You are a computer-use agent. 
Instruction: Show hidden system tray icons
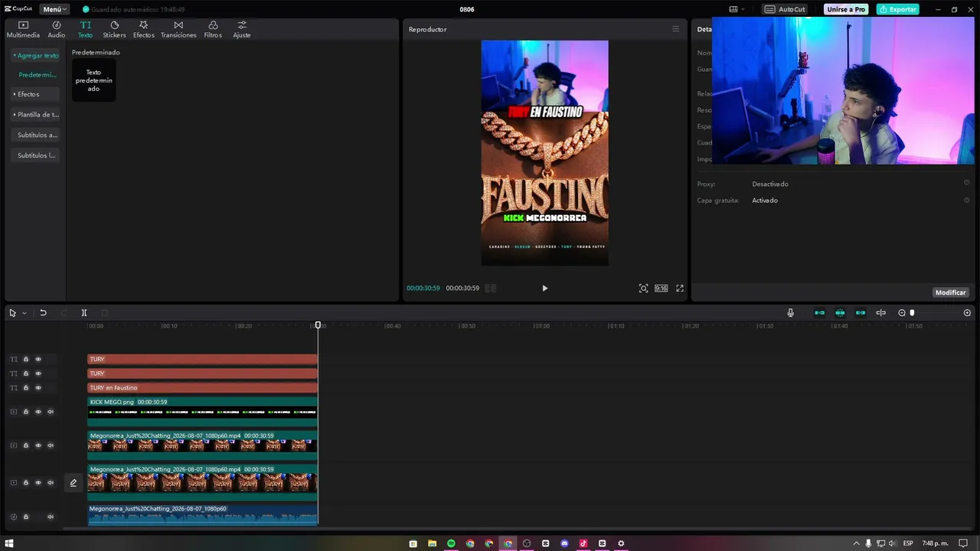click(856, 543)
